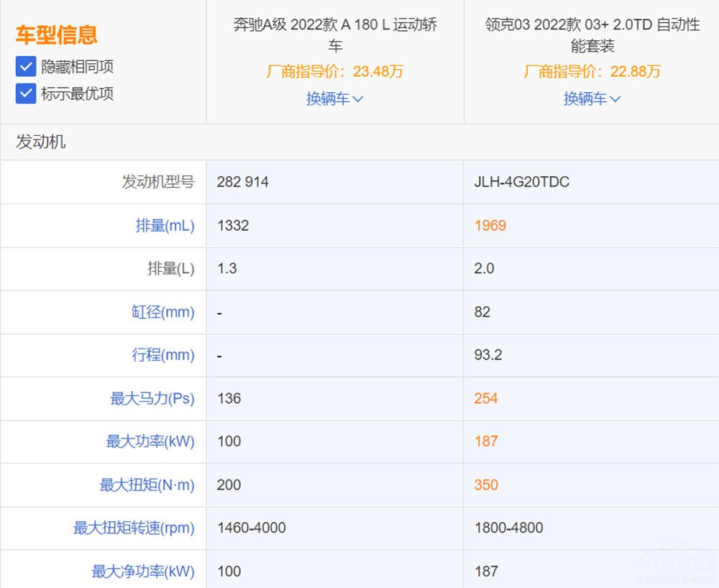Toggle the 标示最优项 checkbox
719x588 pixels.
pos(26,93)
